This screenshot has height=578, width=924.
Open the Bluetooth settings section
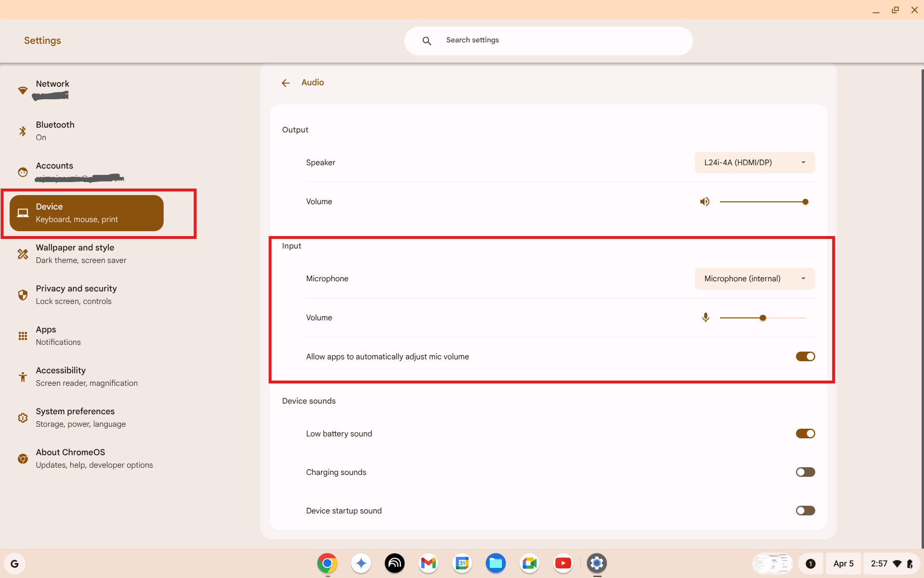(x=55, y=130)
